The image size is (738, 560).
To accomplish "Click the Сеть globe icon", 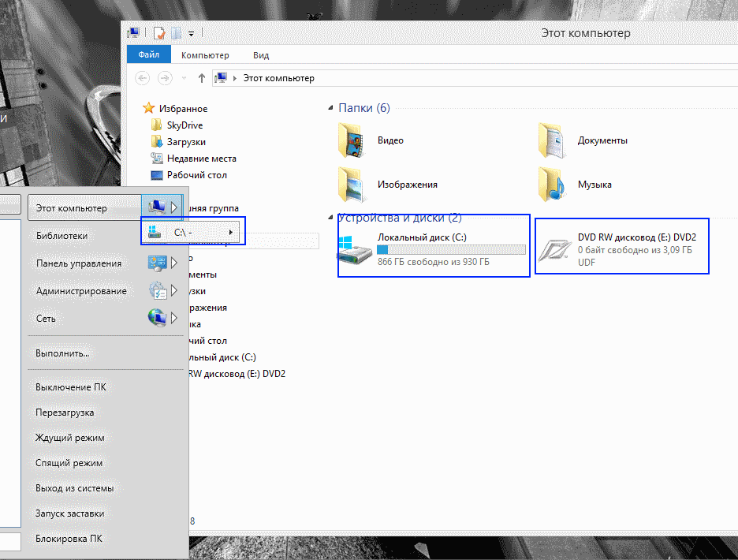I will click(157, 318).
